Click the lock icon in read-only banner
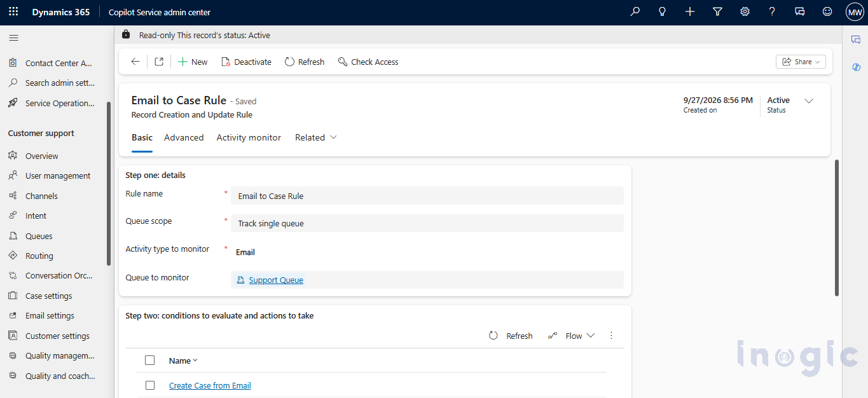This screenshot has width=868, height=398. click(126, 35)
